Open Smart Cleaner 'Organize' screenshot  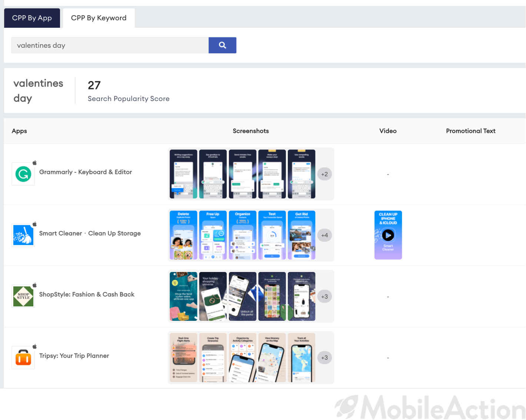(243, 235)
